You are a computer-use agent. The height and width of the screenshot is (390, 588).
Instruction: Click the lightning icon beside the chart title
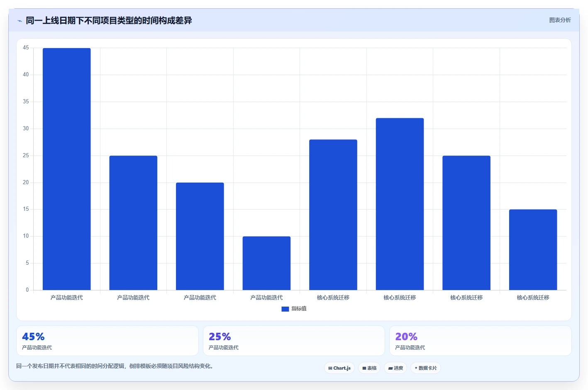point(20,21)
